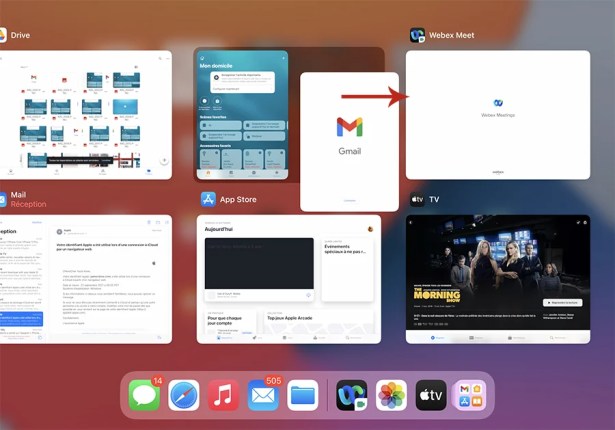Open the Music app in the dock
Viewport: 615px width, 430px height.
coord(223,395)
